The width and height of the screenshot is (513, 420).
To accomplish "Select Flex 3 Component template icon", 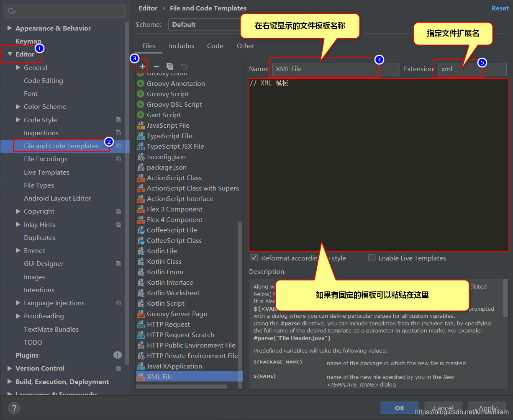I will click(x=141, y=209).
